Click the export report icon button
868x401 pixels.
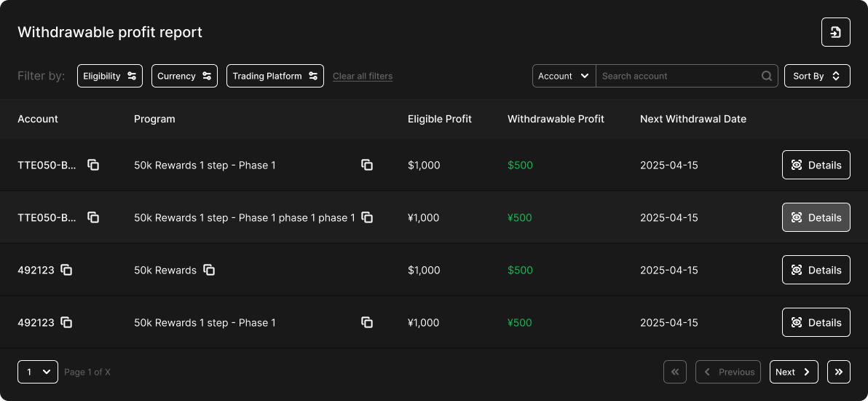point(835,32)
